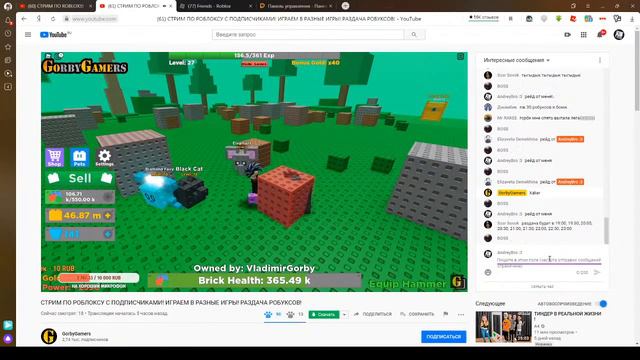Open the Pets icon in game
Image resolution: width=640 pixels, height=360 pixels.
coord(79,158)
